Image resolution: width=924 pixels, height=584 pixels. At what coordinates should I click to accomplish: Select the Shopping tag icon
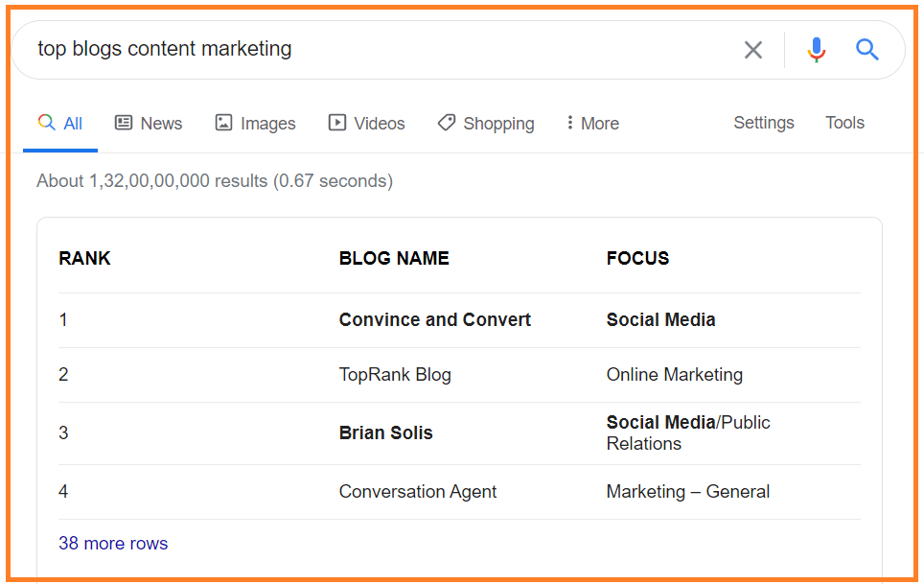point(446,123)
